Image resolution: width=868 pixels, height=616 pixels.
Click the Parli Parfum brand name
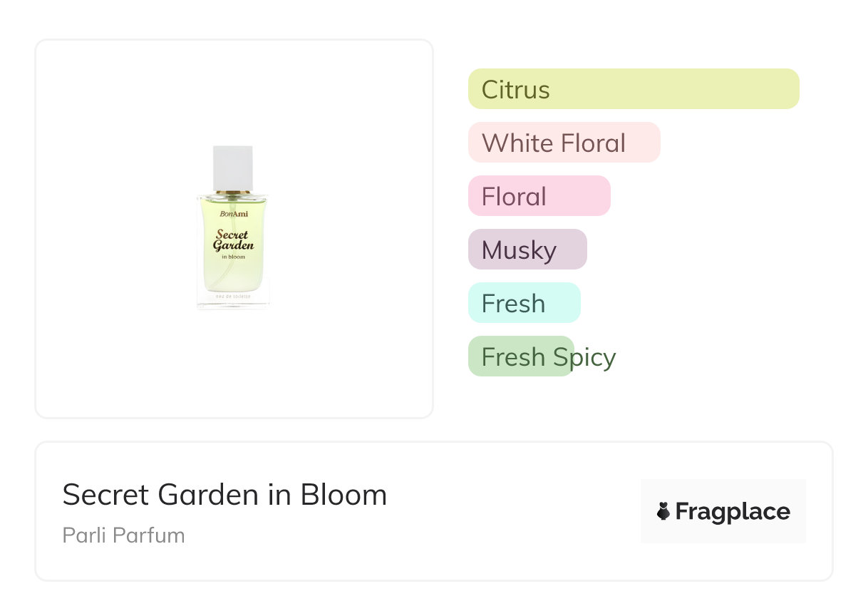tap(123, 535)
